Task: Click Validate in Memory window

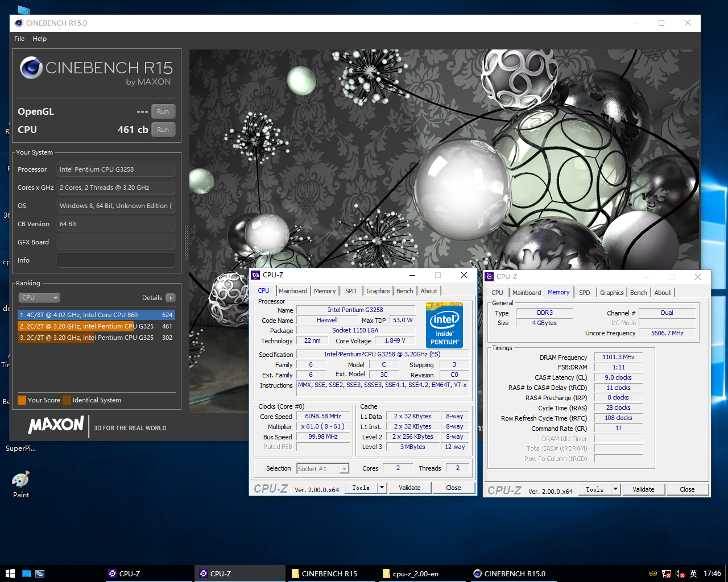Action: [x=643, y=489]
